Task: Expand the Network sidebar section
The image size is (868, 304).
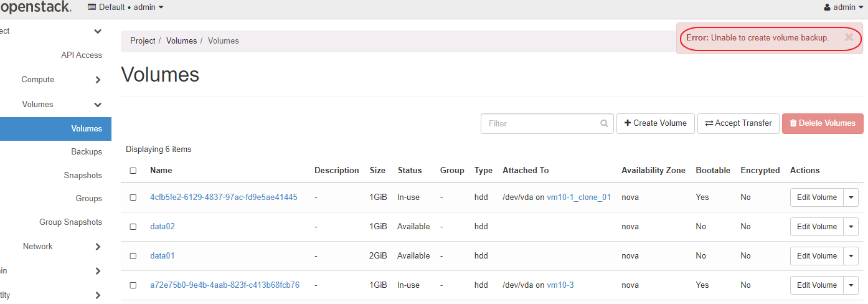Action: pos(98,247)
